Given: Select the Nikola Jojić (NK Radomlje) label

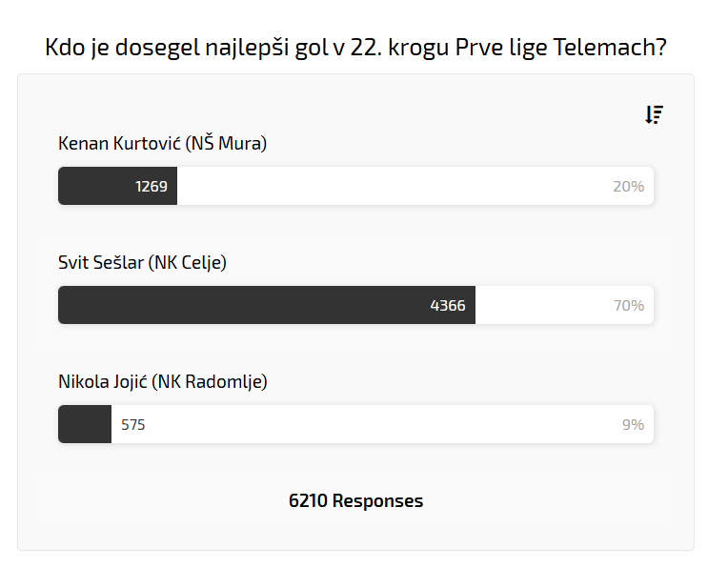Looking at the screenshot, I should coord(163,382).
